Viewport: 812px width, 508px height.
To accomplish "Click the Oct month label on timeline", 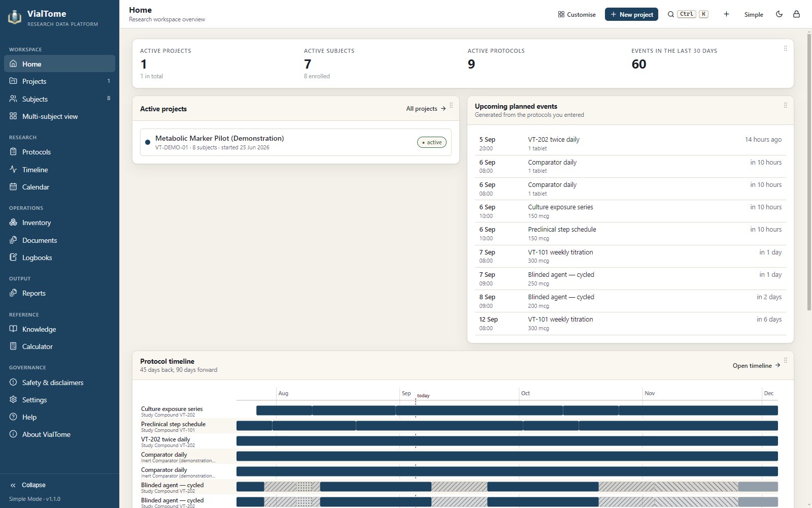I will pyautogui.click(x=525, y=393).
